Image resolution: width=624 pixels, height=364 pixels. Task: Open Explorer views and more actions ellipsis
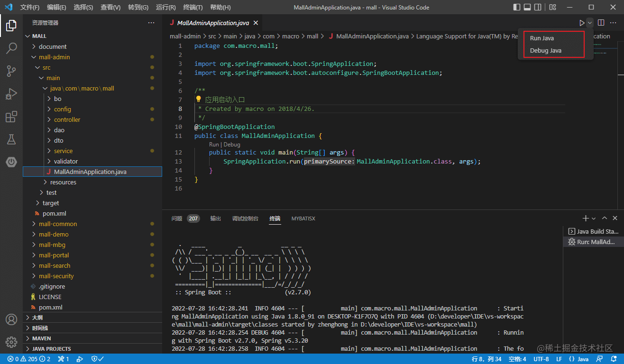[151, 23]
